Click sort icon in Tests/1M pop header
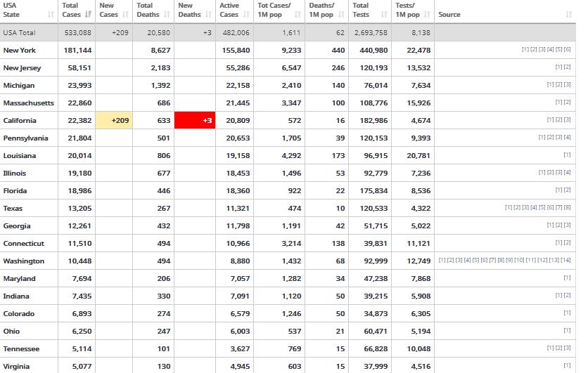Image resolution: width=588 pixels, height=373 pixels. click(x=426, y=15)
